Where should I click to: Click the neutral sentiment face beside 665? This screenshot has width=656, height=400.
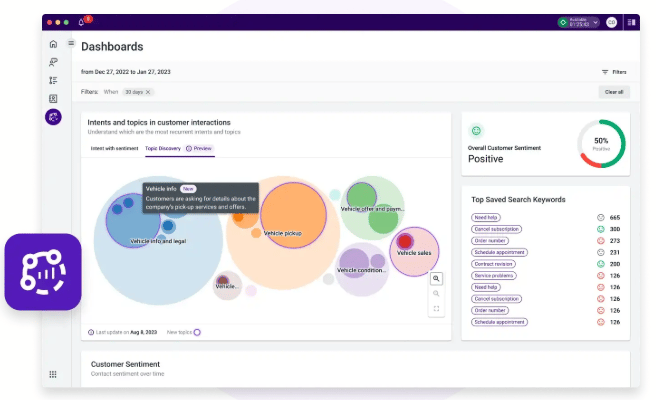point(601,218)
